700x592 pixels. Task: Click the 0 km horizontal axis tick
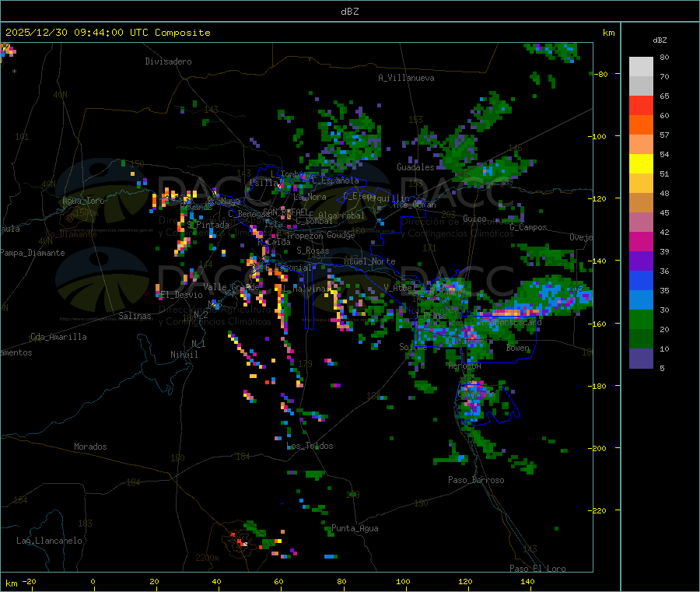point(93,581)
